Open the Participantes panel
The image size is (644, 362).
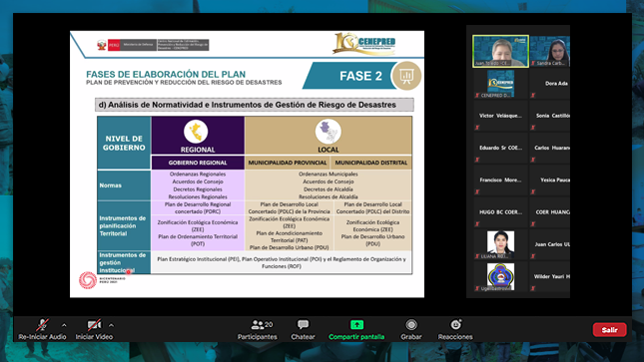[258, 329]
